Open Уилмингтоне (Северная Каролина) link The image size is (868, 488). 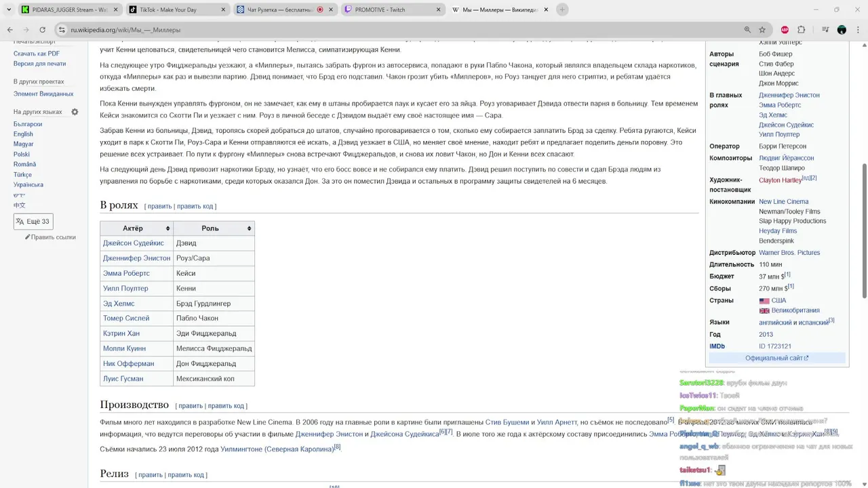click(277, 449)
